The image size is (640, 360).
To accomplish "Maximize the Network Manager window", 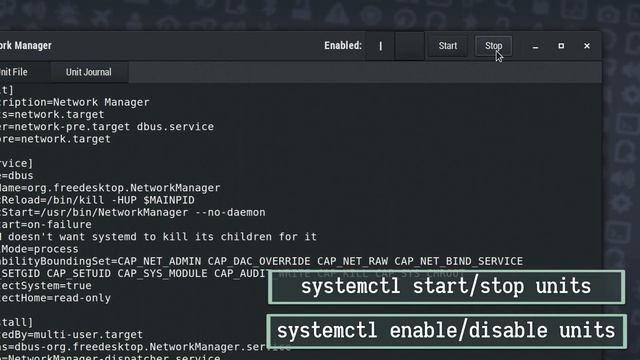I will (561, 46).
